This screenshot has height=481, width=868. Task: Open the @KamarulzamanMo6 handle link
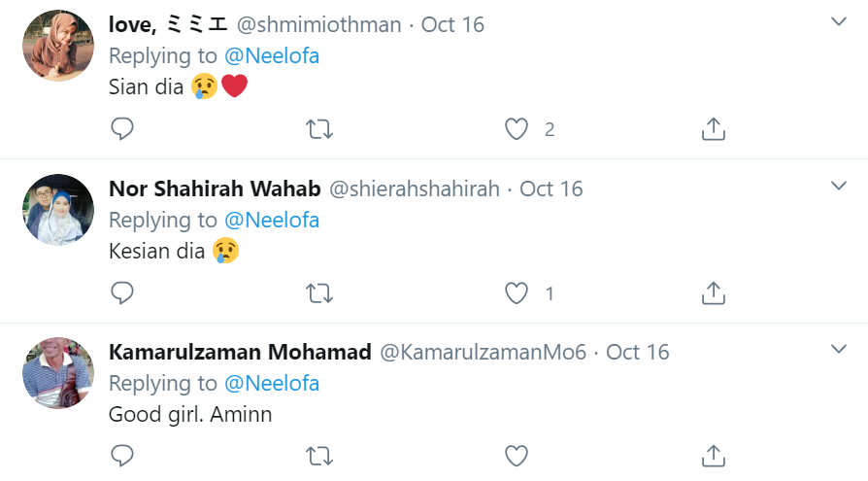(483, 352)
